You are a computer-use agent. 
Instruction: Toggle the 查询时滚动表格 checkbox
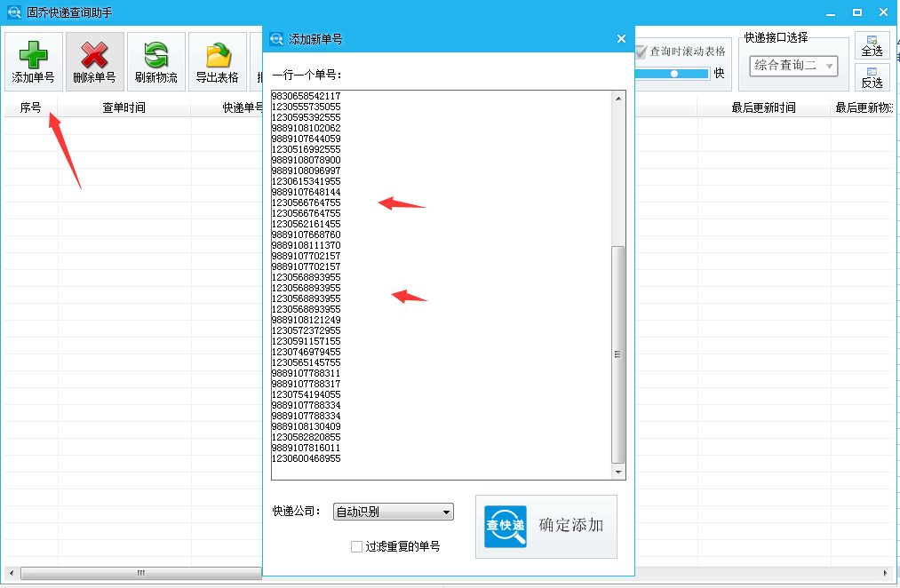(641, 51)
